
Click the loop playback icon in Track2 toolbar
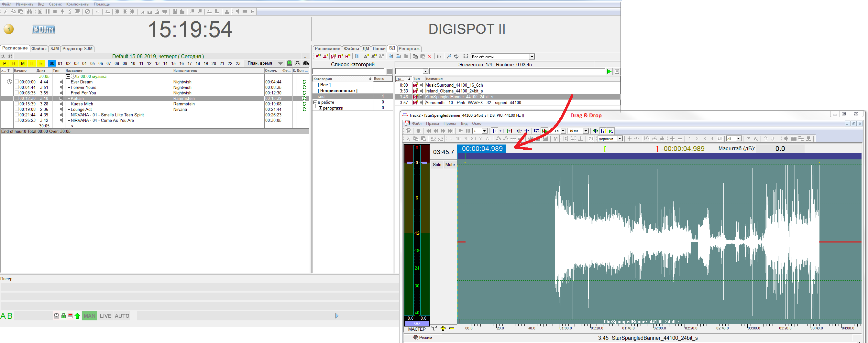[x=537, y=131]
